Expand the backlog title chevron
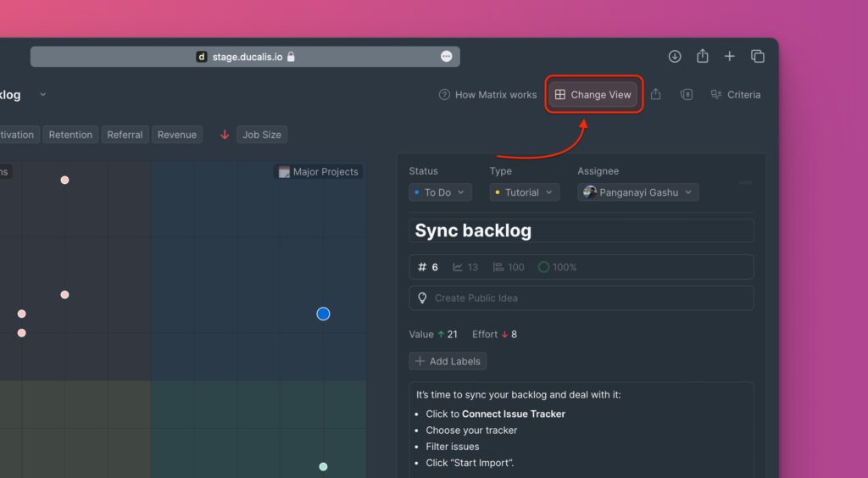This screenshot has height=478, width=868. (43, 94)
